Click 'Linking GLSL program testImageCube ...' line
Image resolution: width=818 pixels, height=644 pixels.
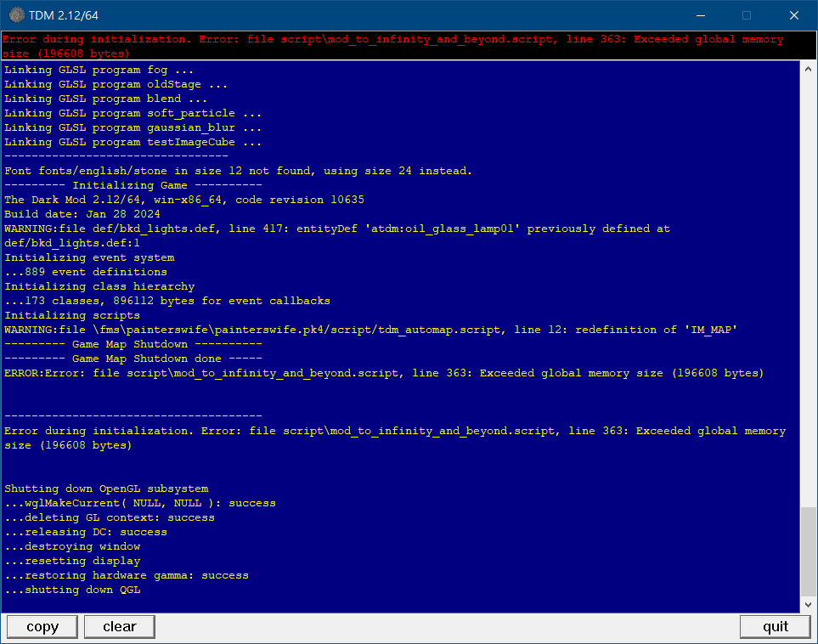click(x=133, y=142)
